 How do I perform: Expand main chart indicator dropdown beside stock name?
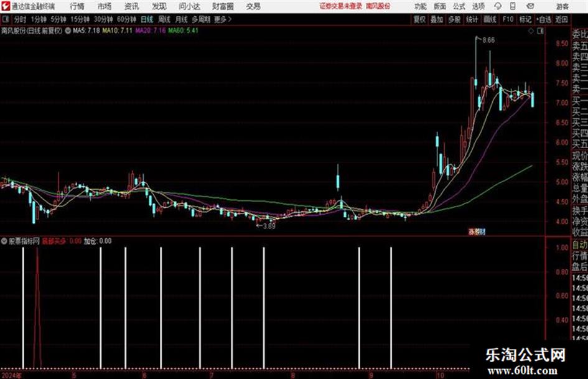pyautogui.click(x=67, y=30)
